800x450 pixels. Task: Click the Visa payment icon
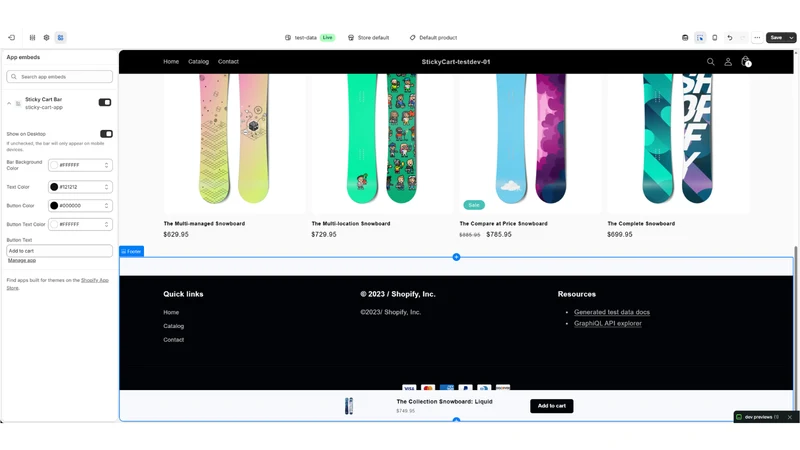pyautogui.click(x=409, y=388)
